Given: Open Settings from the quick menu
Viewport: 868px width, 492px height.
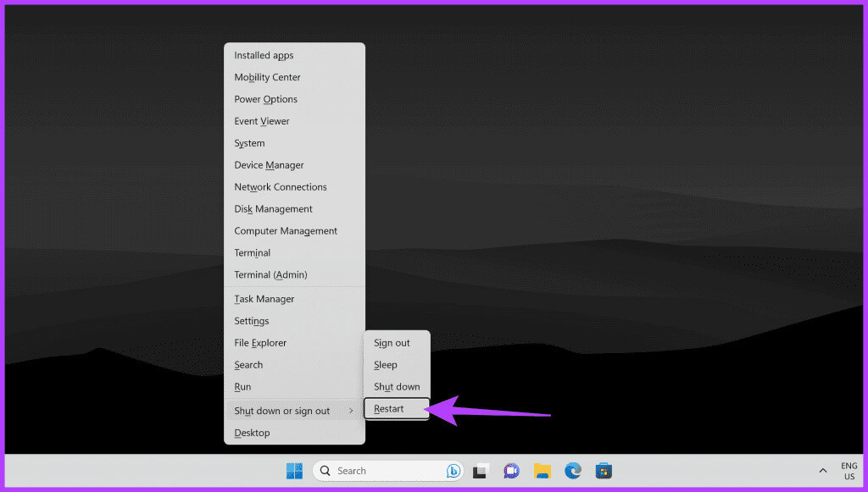Looking at the screenshot, I should [x=294, y=321].
